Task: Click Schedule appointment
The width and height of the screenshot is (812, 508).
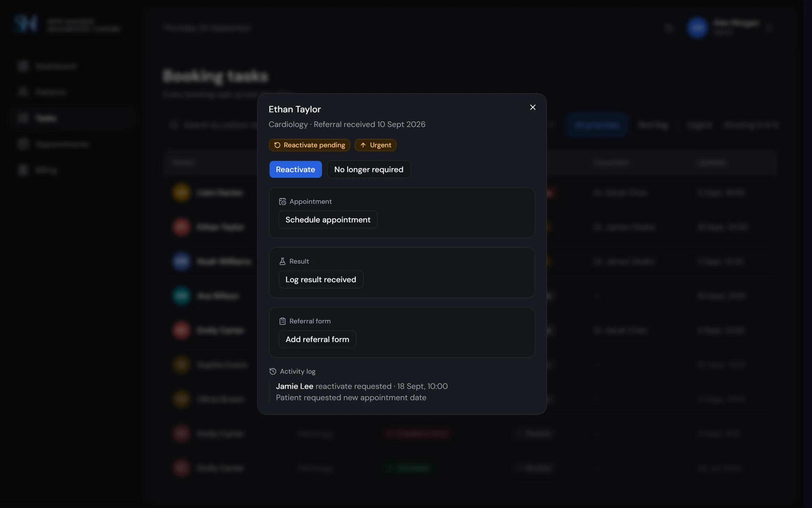Action: (328, 219)
